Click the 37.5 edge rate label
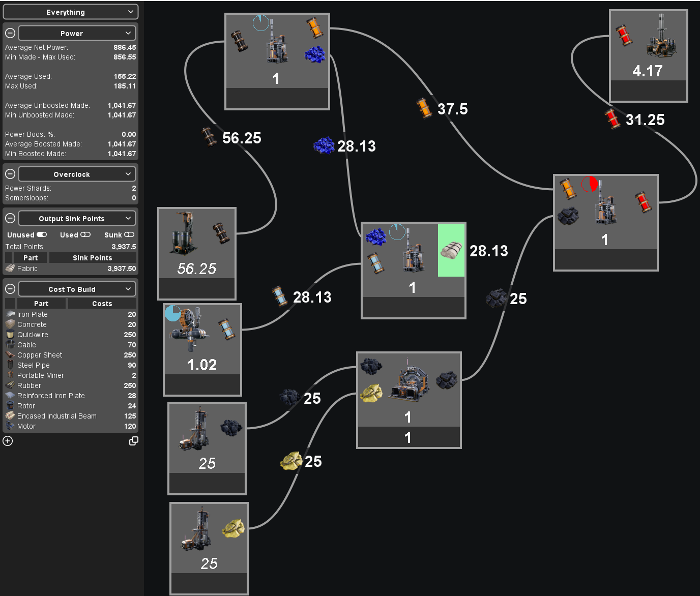The image size is (700, 596). tap(452, 109)
